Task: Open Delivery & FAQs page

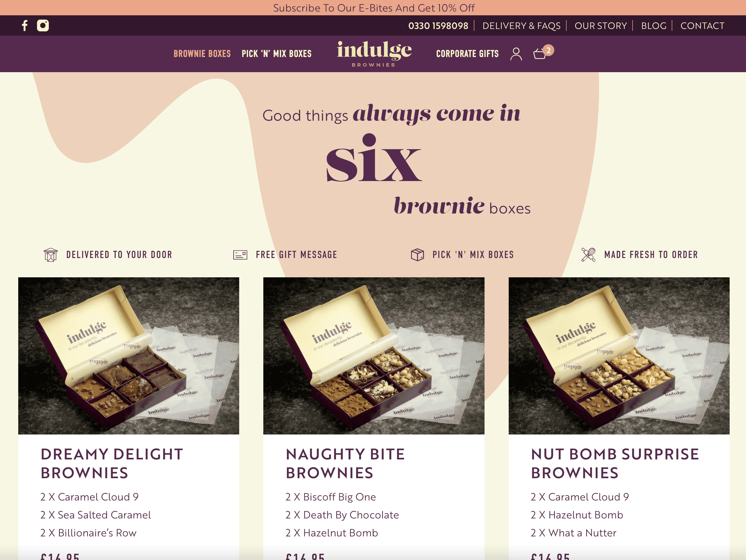Action: pos(521,26)
